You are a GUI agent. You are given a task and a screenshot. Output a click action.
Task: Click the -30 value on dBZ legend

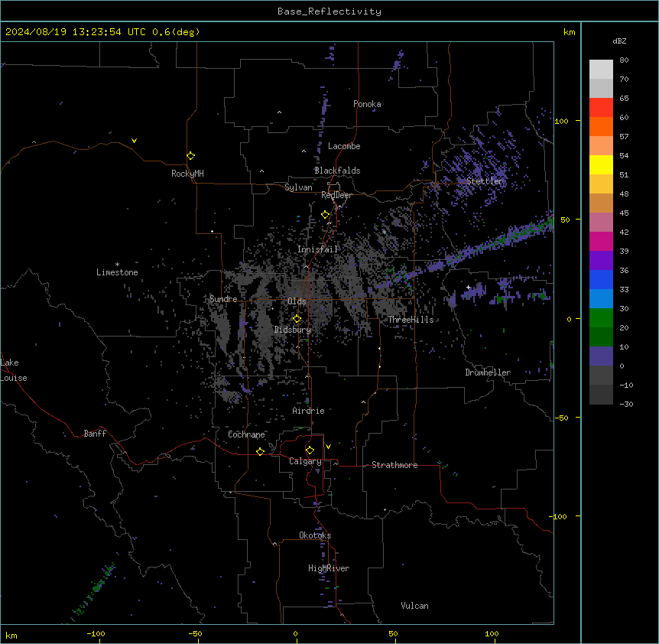626,405
